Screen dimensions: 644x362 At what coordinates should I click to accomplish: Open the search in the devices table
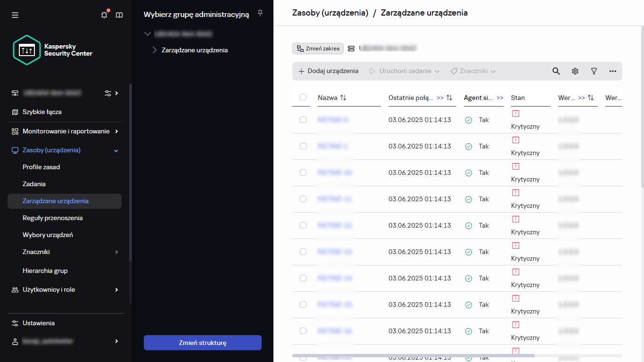pos(556,71)
